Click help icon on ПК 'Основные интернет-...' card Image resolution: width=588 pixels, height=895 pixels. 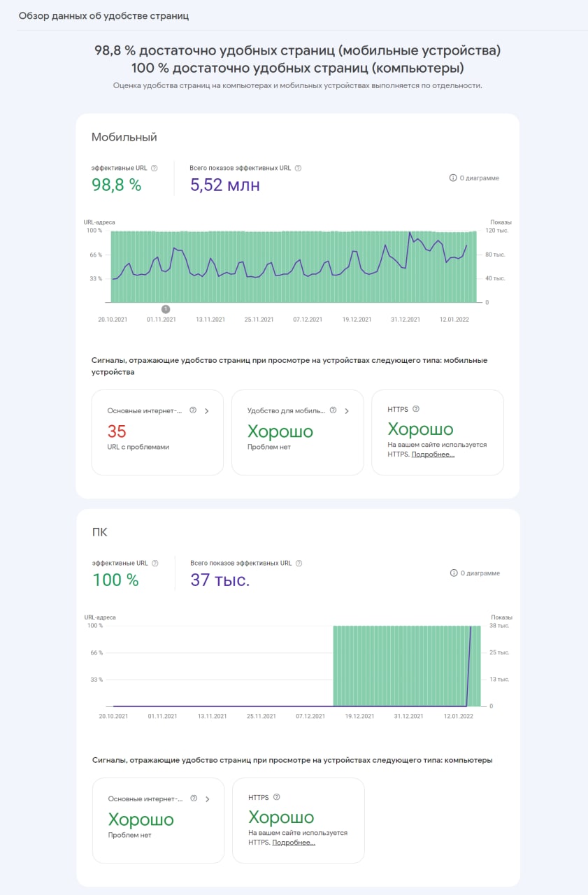coord(194,799)
